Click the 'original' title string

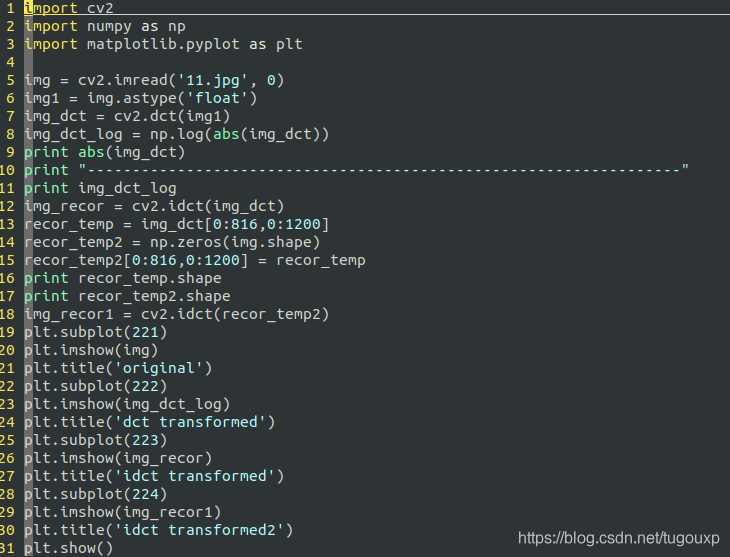tap(158, 368)
